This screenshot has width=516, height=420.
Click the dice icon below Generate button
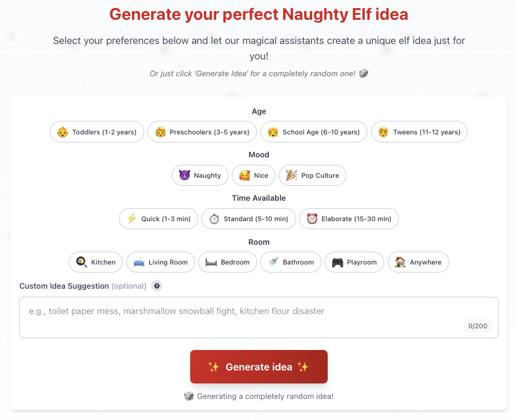[188, 396]
